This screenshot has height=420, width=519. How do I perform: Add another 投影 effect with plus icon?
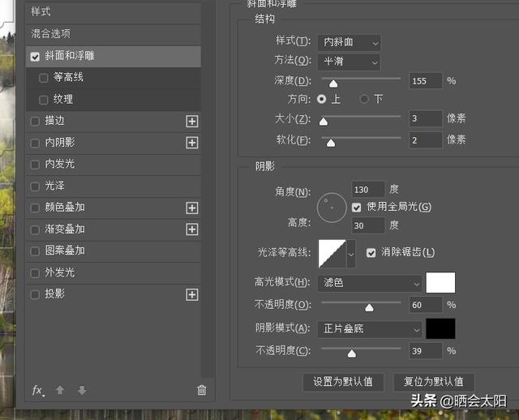[192, 294]
